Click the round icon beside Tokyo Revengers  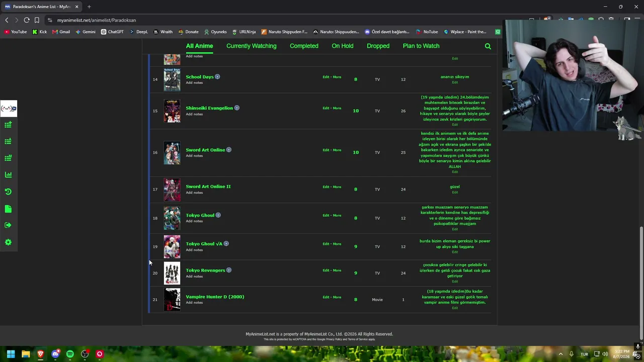point(228,270)
